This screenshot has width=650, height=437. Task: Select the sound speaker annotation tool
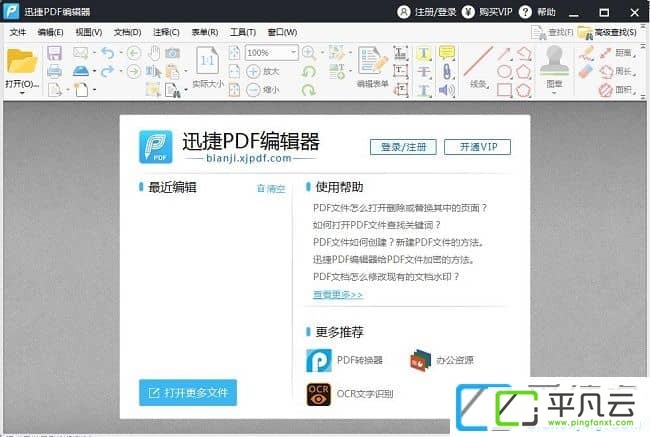coord(446,90)
